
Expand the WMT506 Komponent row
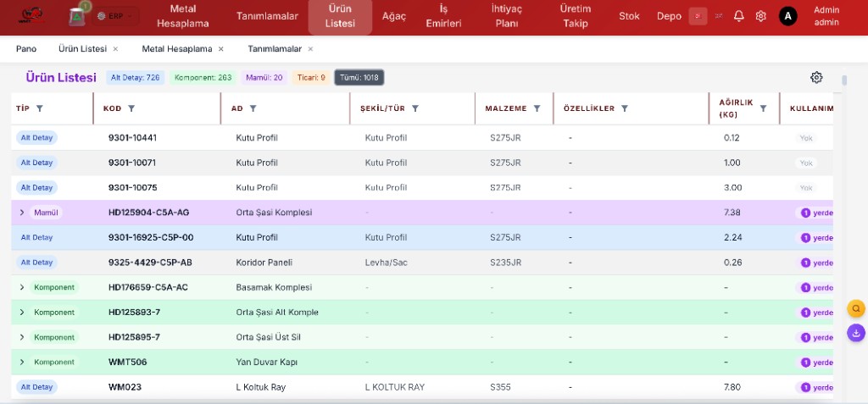click(x=22, y=362)
